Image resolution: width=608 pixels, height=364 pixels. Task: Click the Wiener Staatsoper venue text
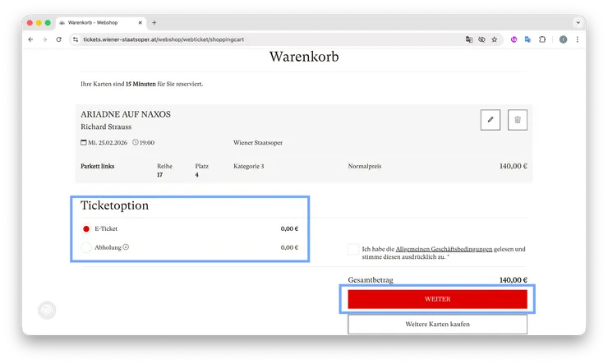click(258, 143)
